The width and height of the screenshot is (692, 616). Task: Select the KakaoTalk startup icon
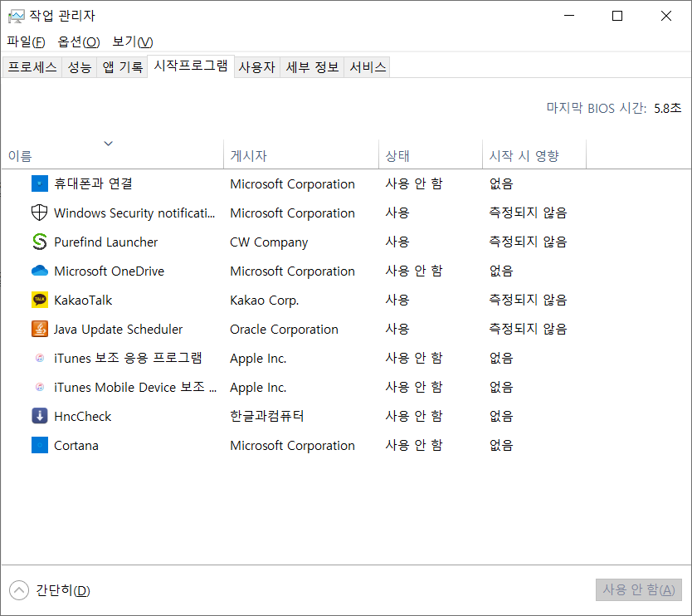pyautogui.click(x=39, y=300)
